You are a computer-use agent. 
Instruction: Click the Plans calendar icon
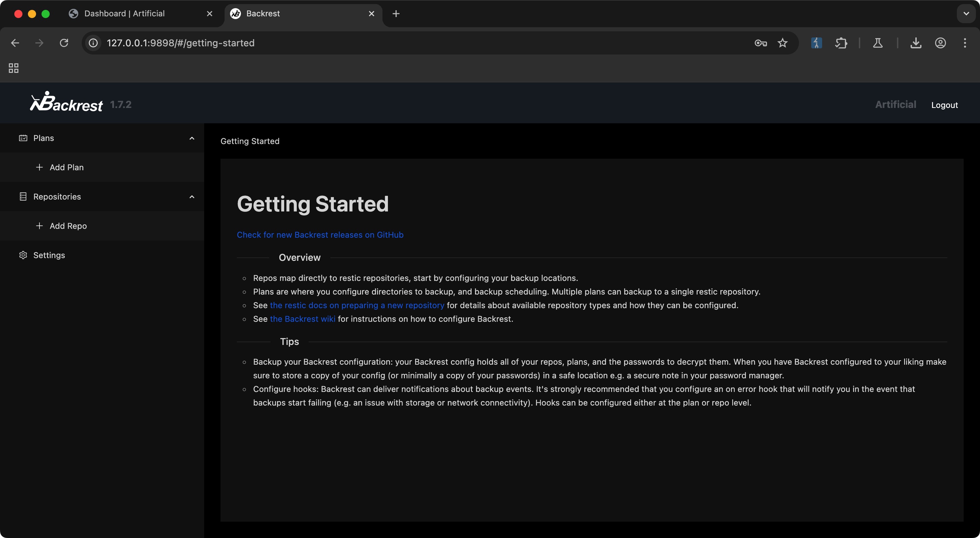tap(23, 138)
